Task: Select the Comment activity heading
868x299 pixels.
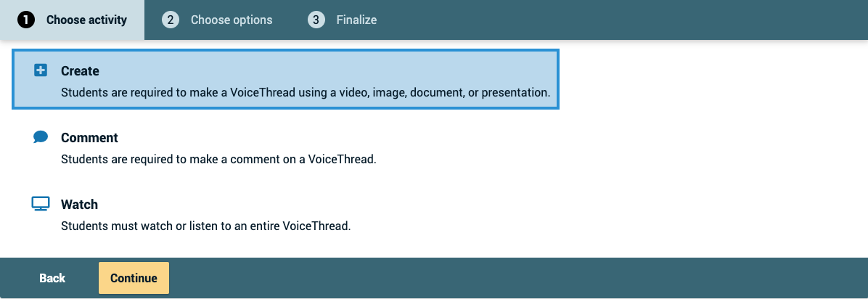Action: tap(90, 137)
